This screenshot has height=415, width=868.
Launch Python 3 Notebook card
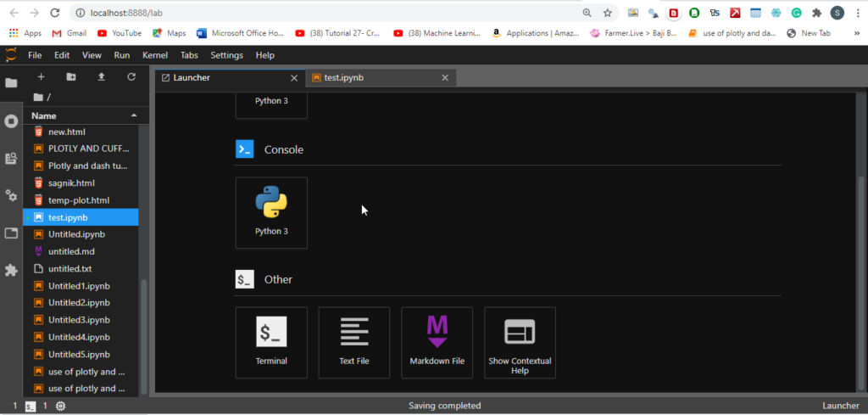tap(271, 105)
